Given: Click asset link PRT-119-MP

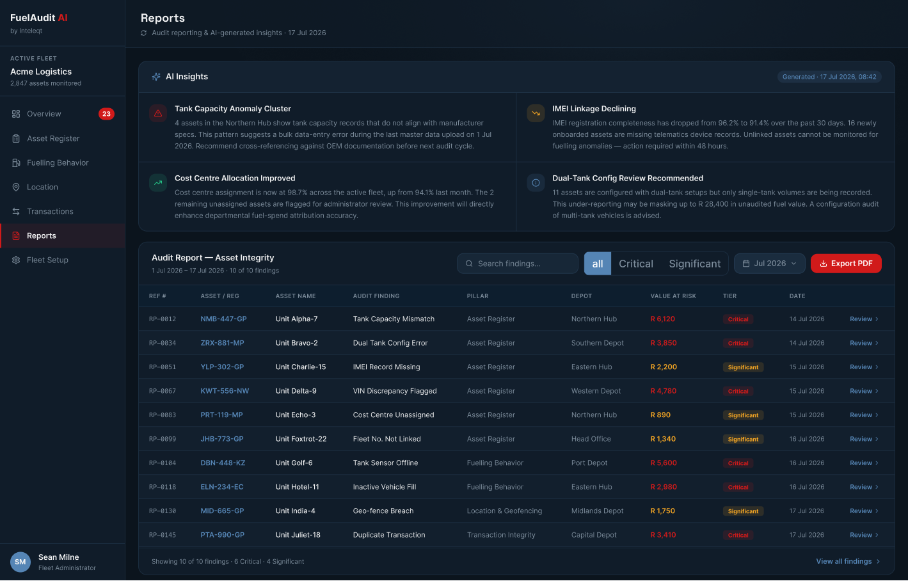Looking at the screenshot, I should coord(221,415).
